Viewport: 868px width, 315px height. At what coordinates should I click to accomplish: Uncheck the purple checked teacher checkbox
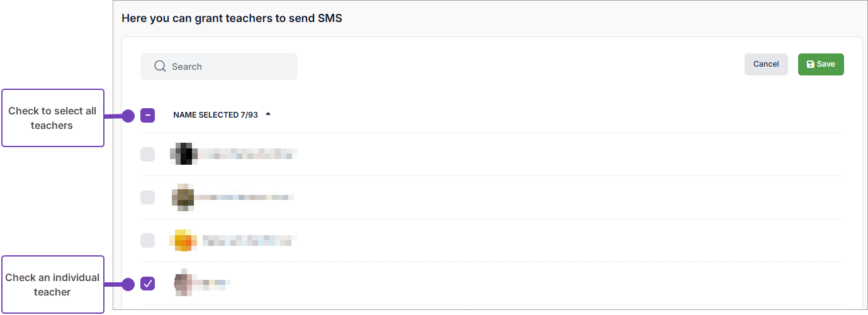tap(147, 284)
